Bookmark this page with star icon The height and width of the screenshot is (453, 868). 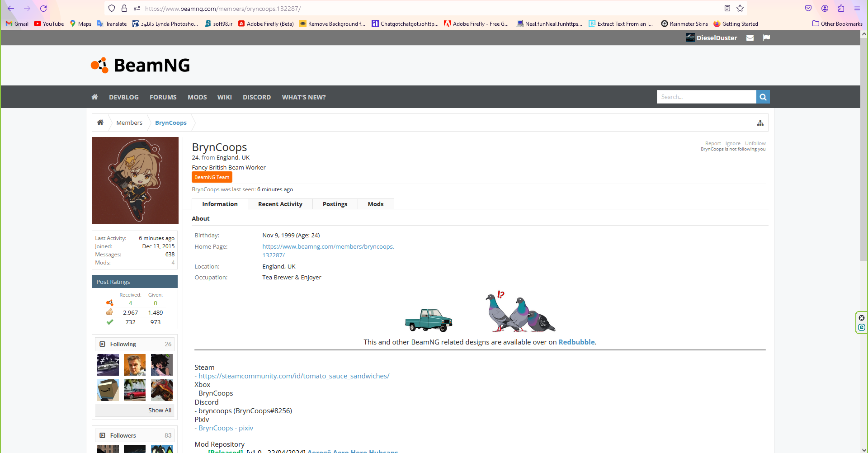point(740,9)
